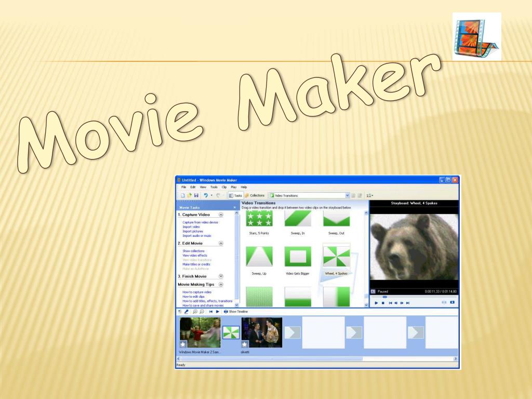This screenshot has width=532, height=399.
Task: Play the preview monitor video
Action: pyautogui.click(x=376, y=303)
